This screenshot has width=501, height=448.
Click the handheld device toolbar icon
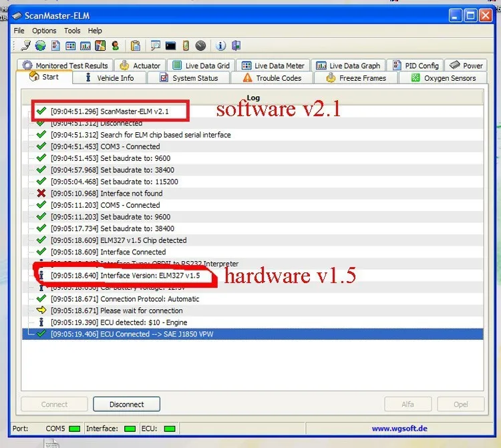point(186,45)
